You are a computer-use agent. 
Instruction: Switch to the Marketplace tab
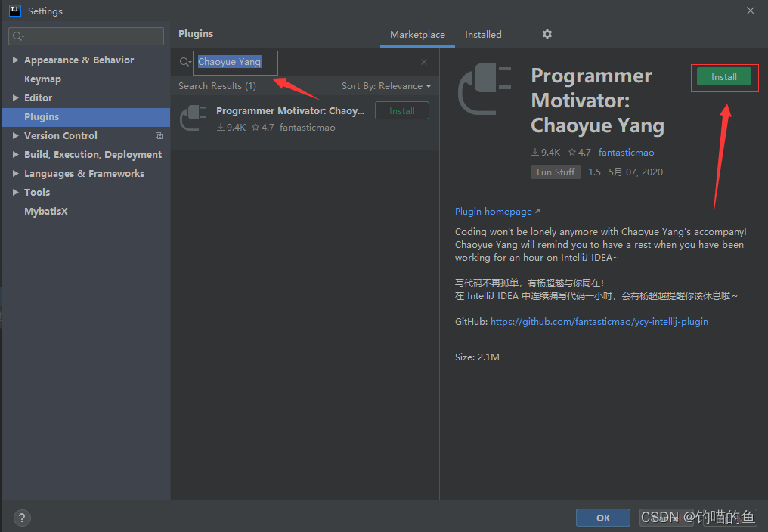tap(417, 34)
